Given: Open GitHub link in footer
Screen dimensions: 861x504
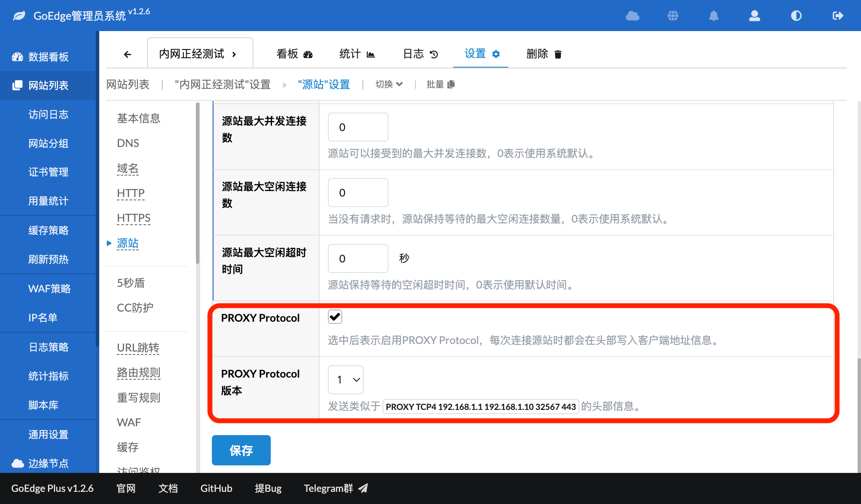Looking at the screenshot, I should (216, 488).
